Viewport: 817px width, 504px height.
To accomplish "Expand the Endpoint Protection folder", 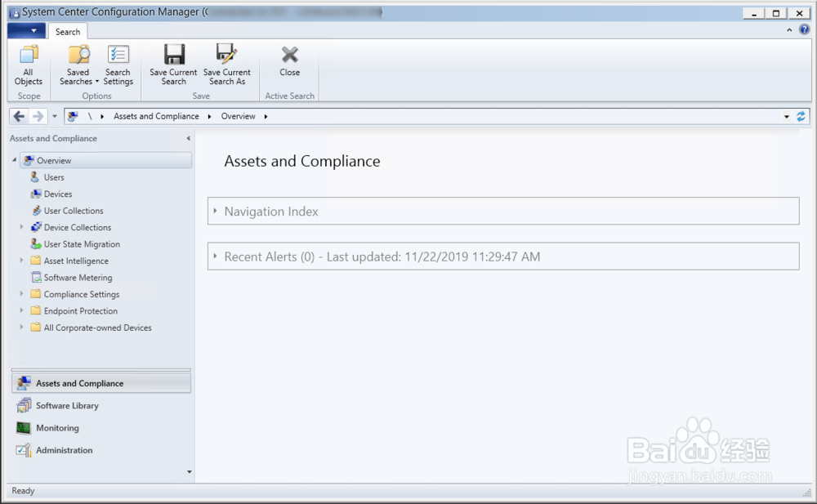I will coord(21,310).
